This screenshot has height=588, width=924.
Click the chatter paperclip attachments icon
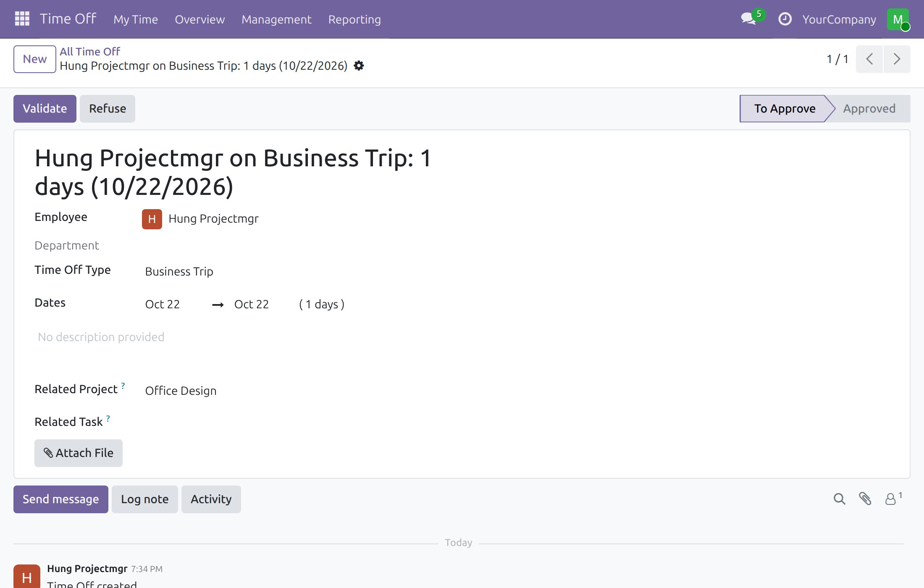coord(865,499)
